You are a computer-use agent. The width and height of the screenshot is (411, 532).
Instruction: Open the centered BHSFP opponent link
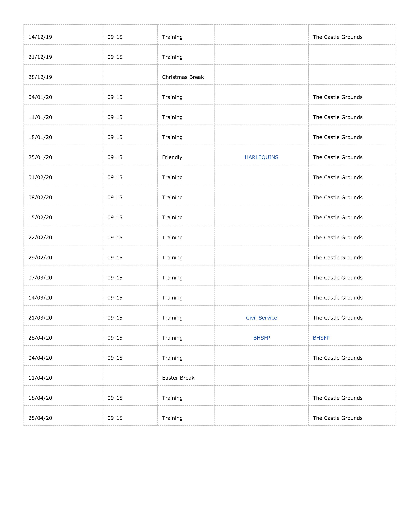[261, 338]
